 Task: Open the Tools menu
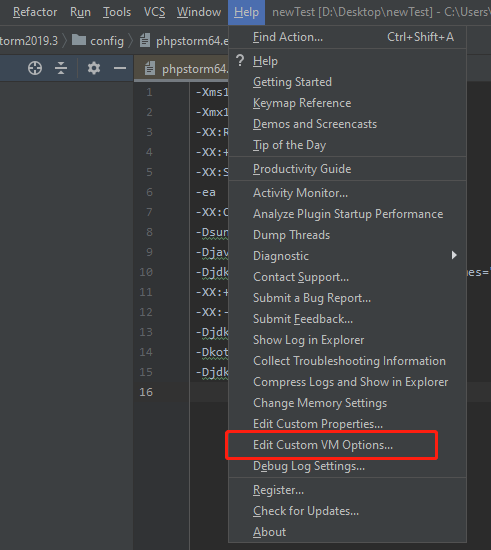(x=117, y=12)
